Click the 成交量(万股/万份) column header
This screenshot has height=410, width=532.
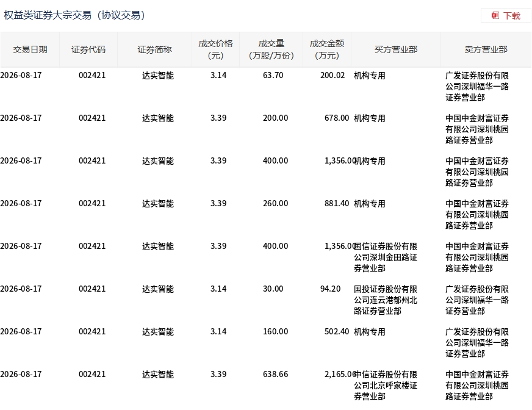click(271, 50)
